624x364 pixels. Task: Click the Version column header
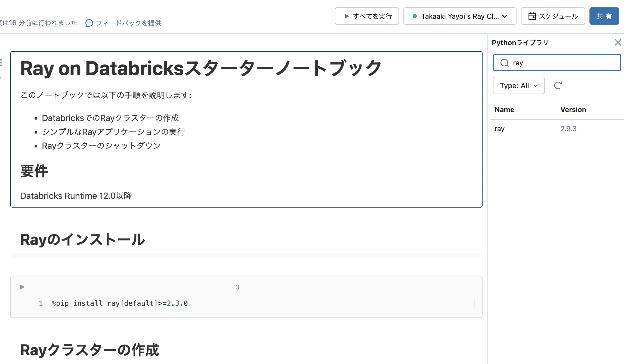pos(573,110)
